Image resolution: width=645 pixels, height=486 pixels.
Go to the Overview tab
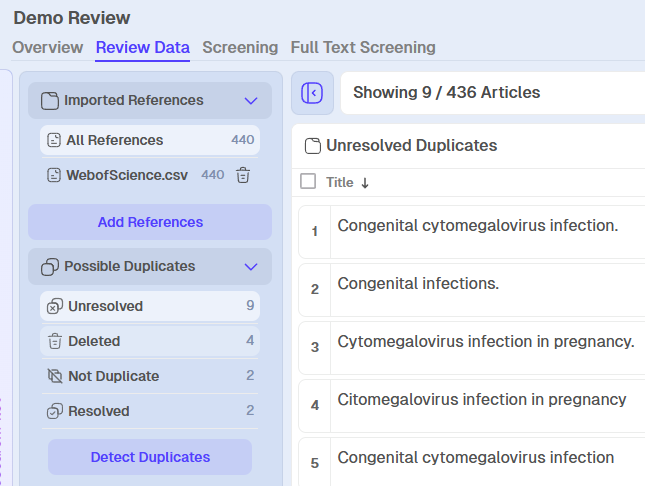[48, 47]
